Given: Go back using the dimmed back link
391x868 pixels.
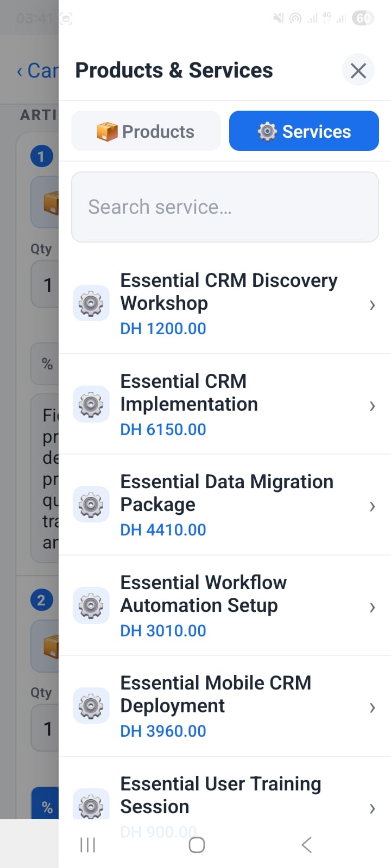Looking at the screenshot, I should point(37,71).
